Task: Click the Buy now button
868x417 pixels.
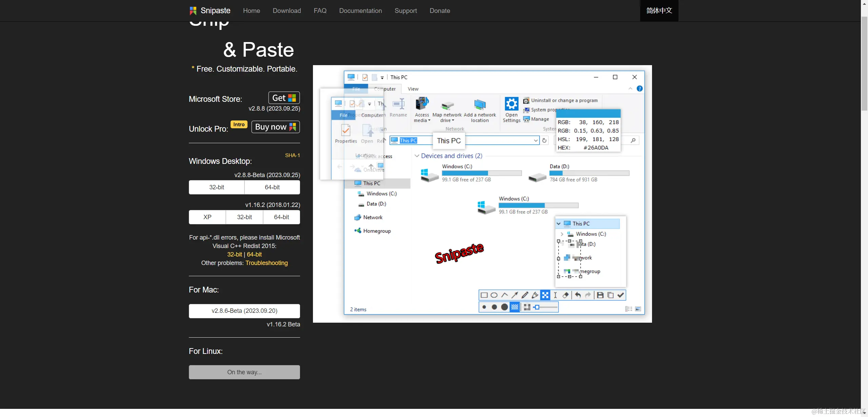Action: coord(276,127)
